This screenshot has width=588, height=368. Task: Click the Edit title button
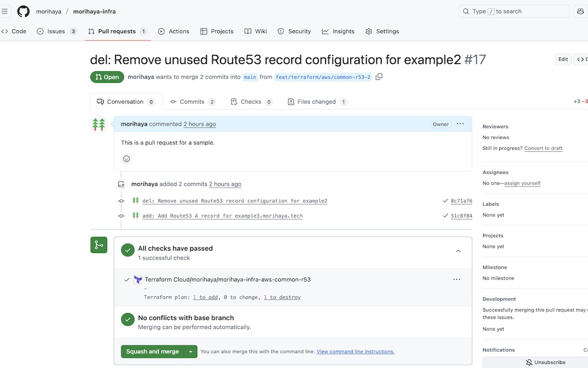pyautogui.click(x=563, y=59)
